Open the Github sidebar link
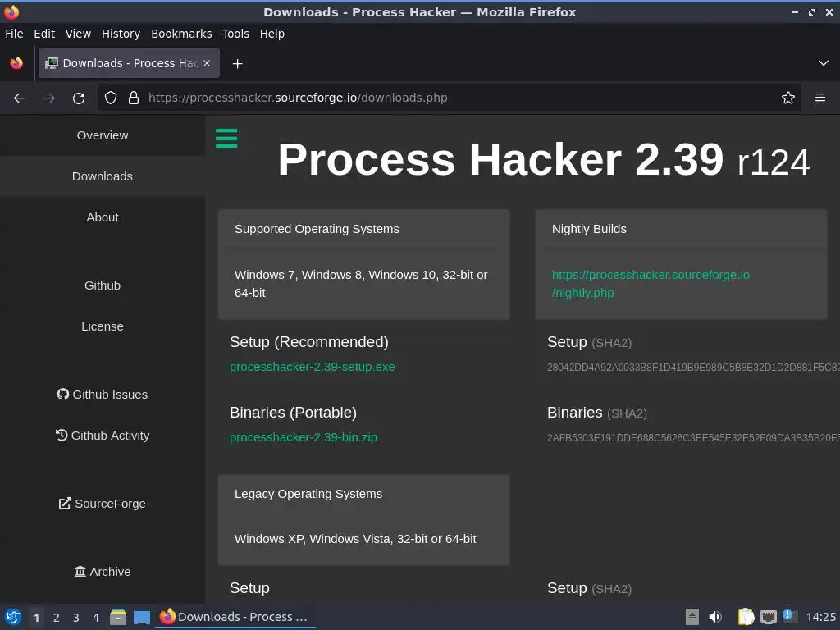 (x=103, y=285)
